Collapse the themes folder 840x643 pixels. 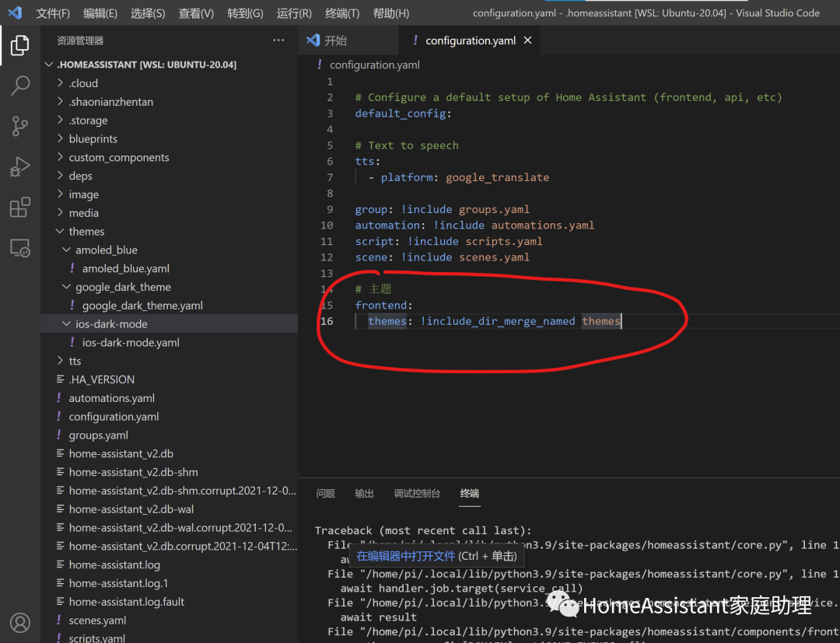pos(86,232)
